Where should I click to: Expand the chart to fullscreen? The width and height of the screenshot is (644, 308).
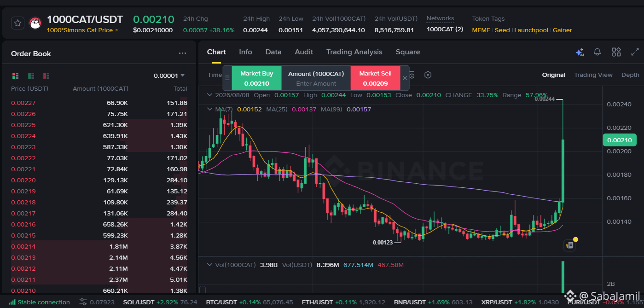[635, 52]
